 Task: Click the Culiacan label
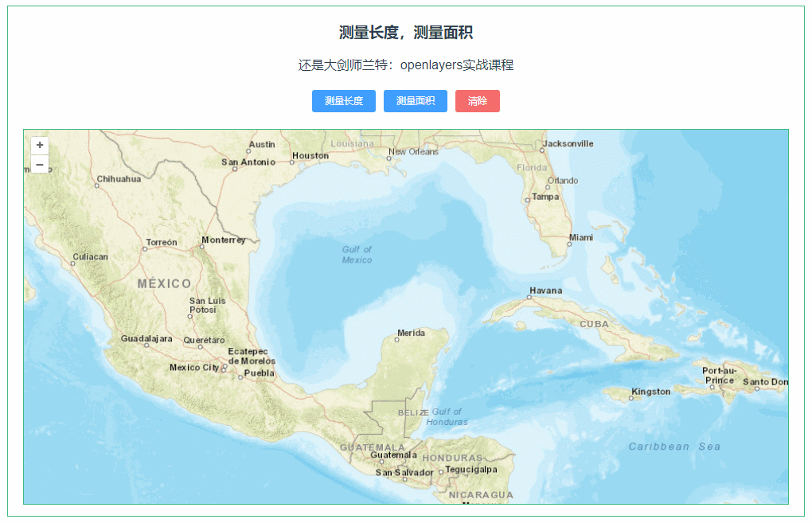coord(91,257)
